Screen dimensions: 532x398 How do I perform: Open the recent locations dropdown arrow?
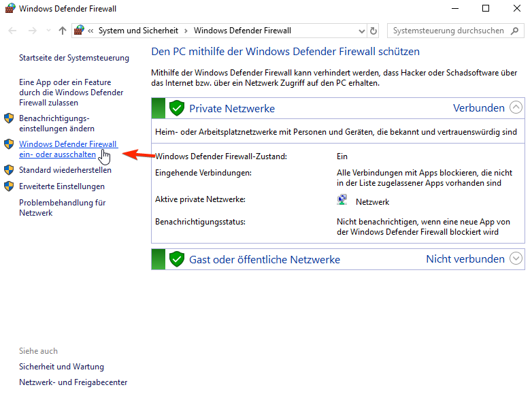[x=48, y=31]
